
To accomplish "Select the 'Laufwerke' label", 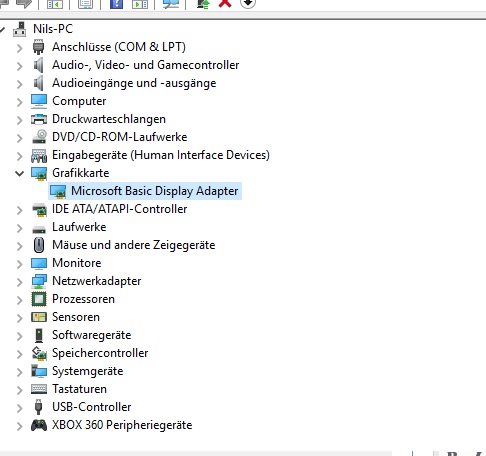I will click(x=79, y=227).
